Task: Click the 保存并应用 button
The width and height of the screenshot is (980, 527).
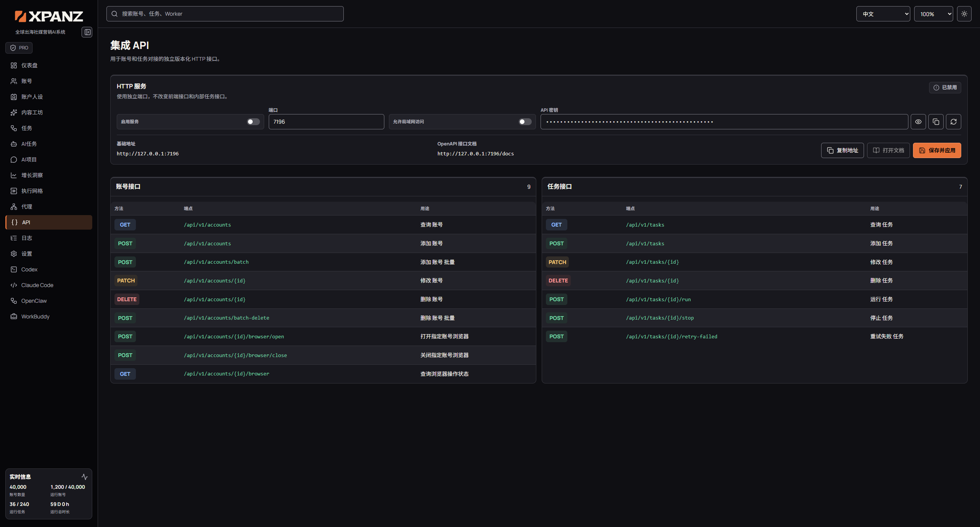Action: (937, 150)
